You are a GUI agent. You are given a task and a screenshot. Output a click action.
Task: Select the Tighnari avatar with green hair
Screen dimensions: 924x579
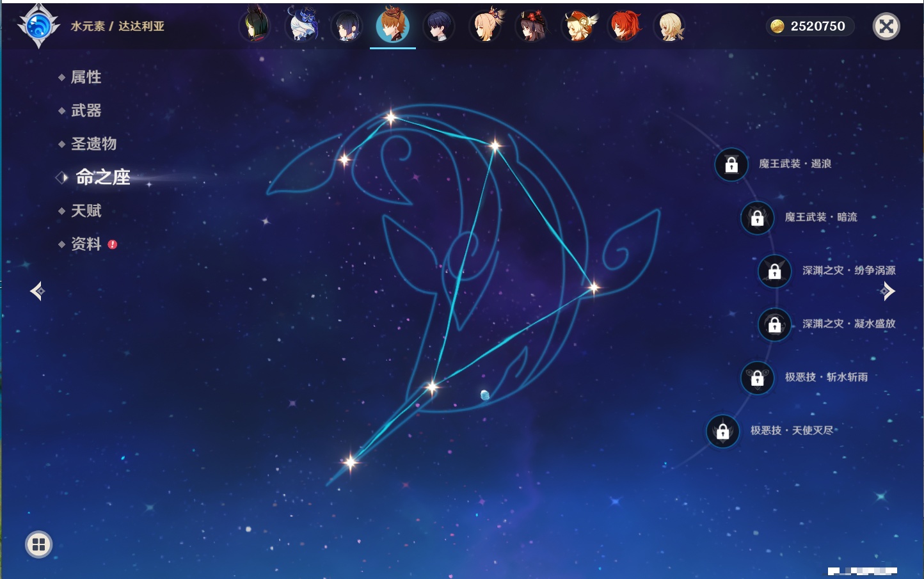(255, 26)
